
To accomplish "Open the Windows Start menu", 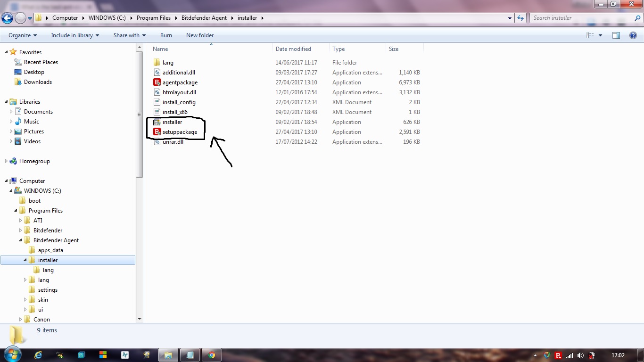I will coord(12,355).
